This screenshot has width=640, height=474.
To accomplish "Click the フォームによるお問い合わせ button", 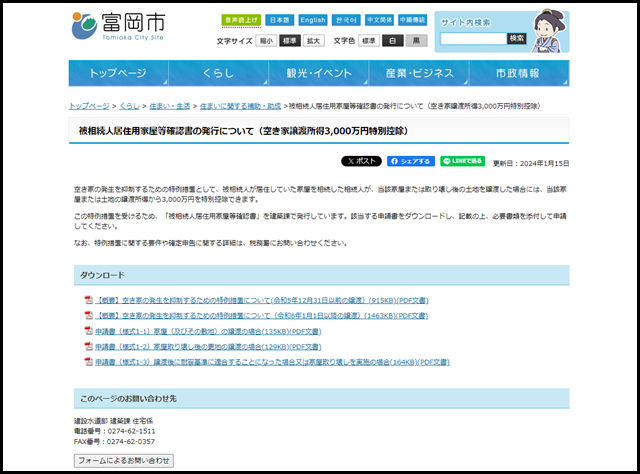I will (x=124, y=460).
